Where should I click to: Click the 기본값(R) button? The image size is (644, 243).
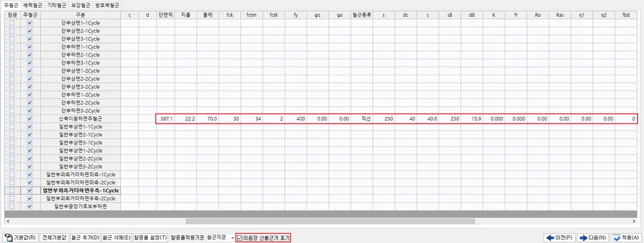[x=21, y=238]
